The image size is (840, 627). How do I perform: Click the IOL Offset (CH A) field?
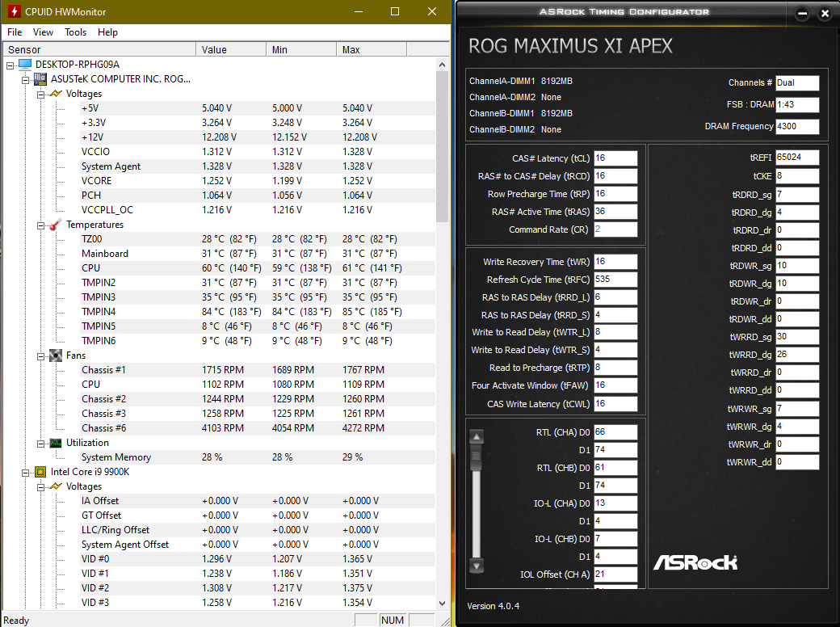615,574
